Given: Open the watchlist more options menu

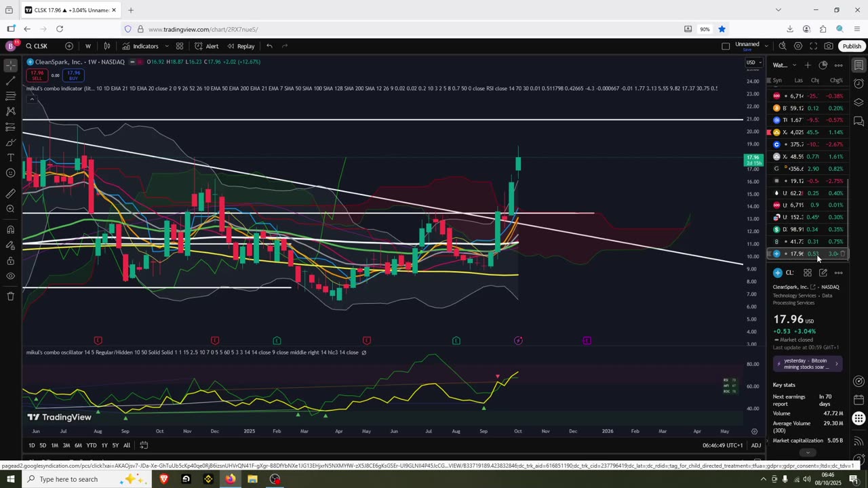Looking at the screenshot, I should (x=839, y=65).
